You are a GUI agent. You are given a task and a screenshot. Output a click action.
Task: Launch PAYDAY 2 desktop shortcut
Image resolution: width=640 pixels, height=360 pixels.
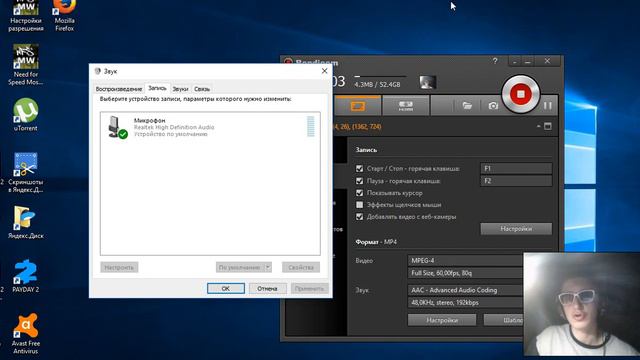pyautogui.click(x=25, y=276)
